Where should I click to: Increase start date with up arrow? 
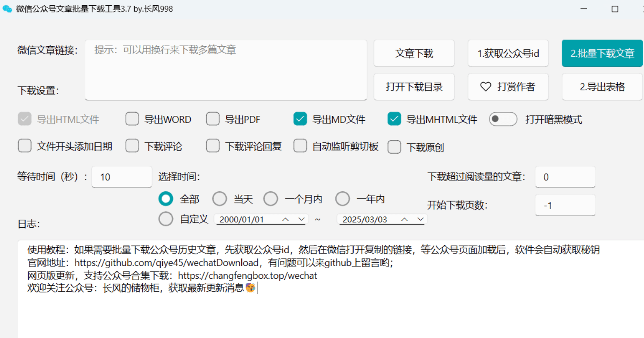click(x=286, y=219)
